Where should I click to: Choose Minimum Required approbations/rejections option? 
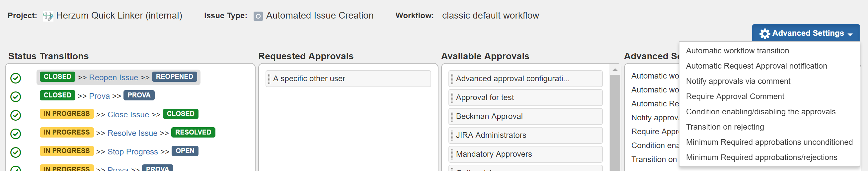[761, 157]
